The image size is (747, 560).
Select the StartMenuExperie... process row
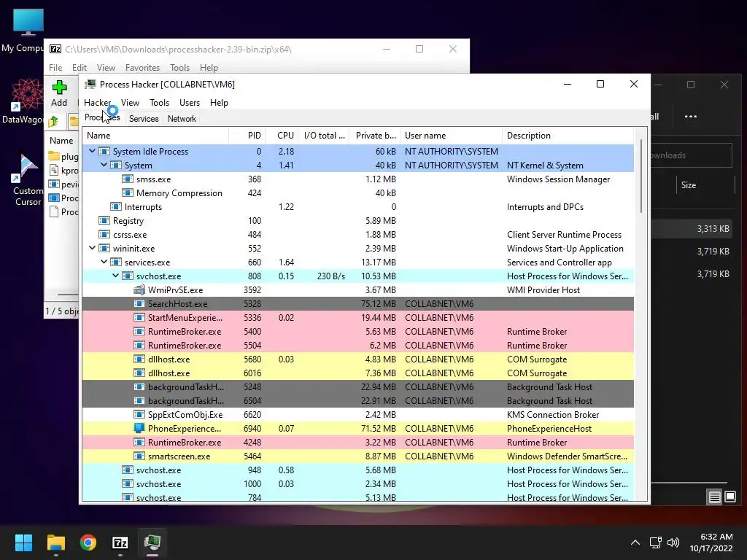point(357,317)
